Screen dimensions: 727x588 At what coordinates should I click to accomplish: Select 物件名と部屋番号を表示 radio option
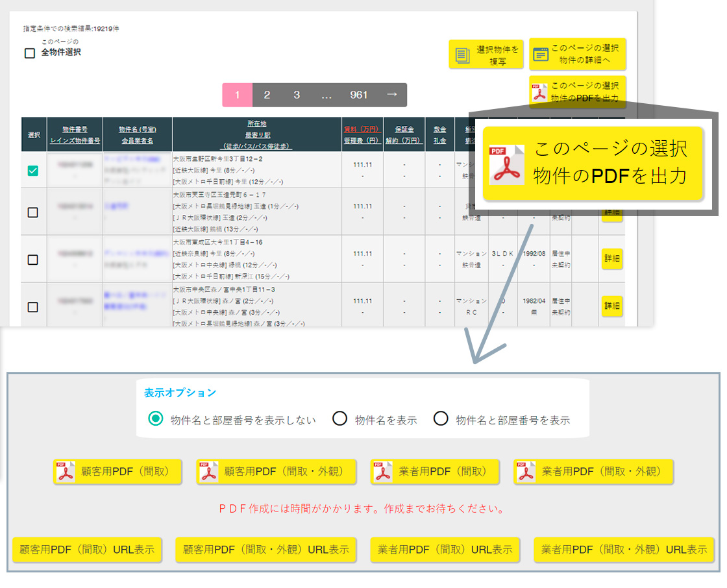click(x=441, y=419)
